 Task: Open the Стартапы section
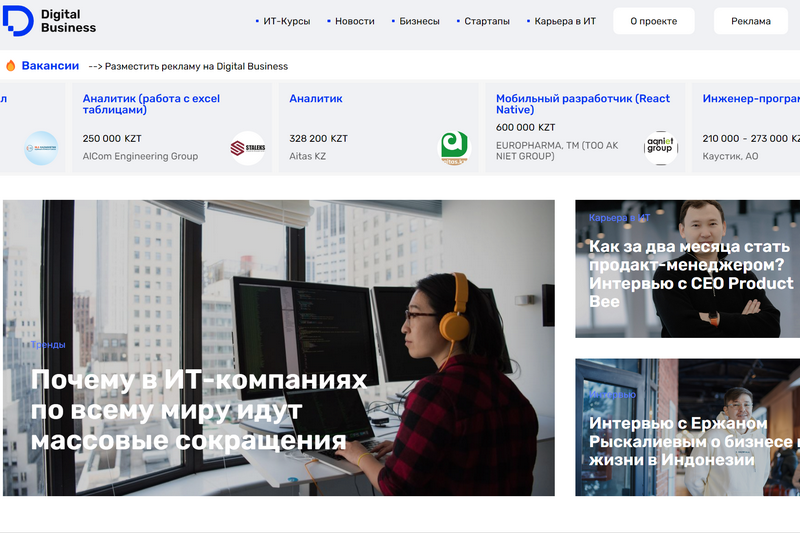[x=486, y=21]
